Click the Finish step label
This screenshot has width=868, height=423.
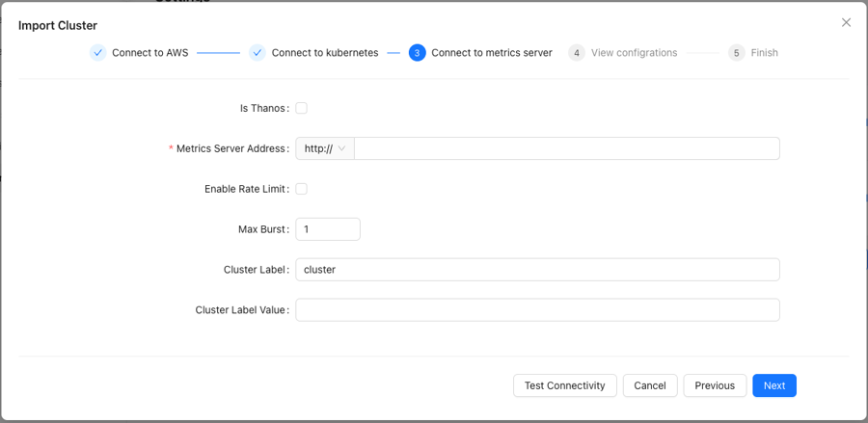pos(764,53)
